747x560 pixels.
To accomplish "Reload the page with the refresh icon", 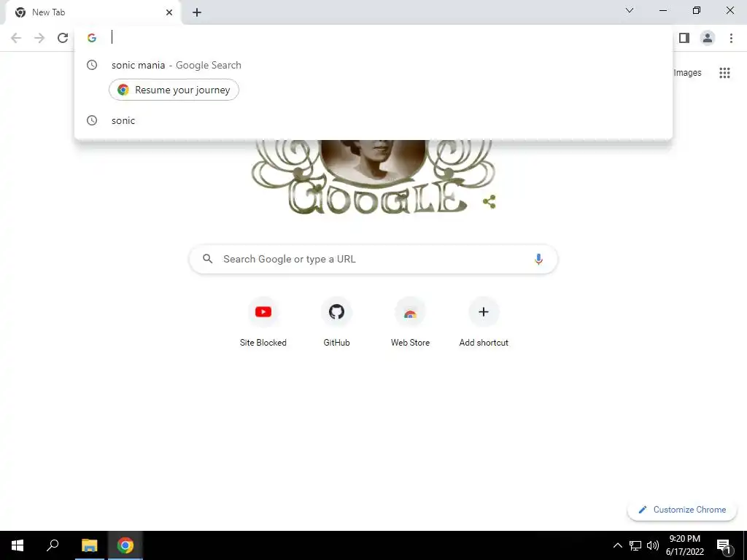I will (x=63, y=38).
